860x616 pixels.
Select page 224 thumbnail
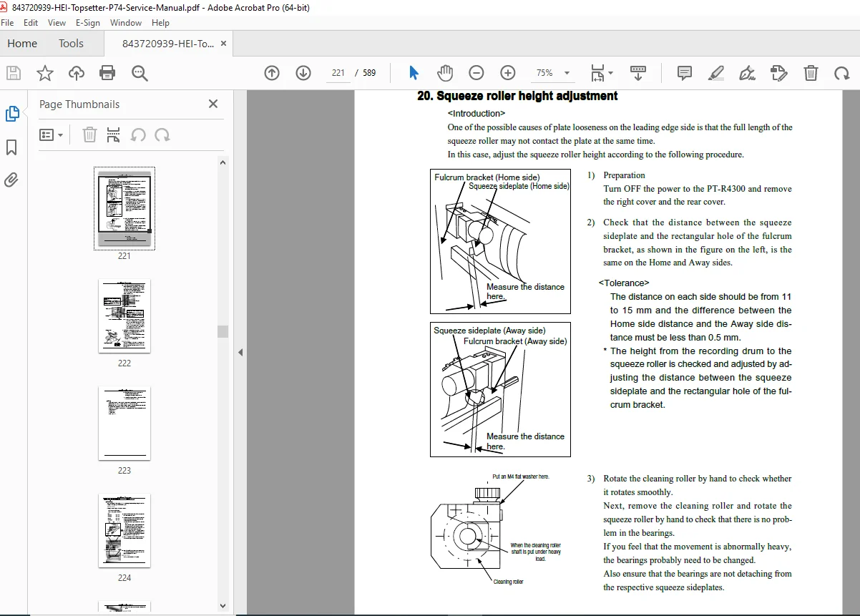(x=124, y=531)
